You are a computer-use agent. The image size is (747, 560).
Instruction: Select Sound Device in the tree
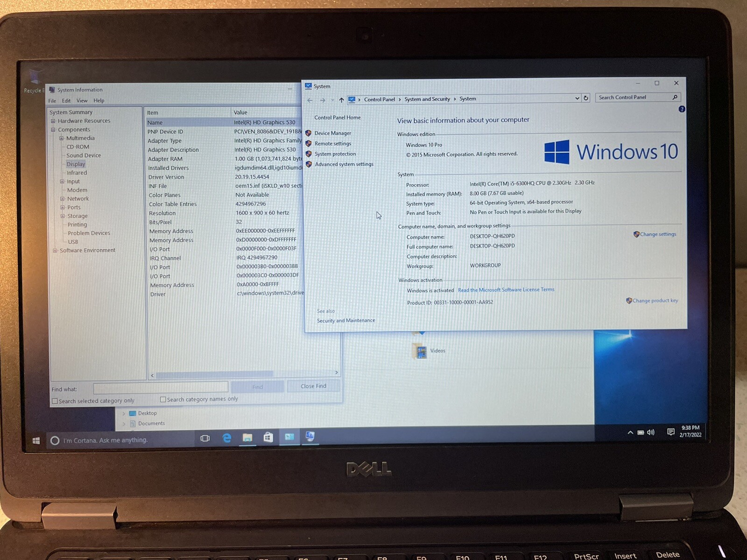(84, 155)
